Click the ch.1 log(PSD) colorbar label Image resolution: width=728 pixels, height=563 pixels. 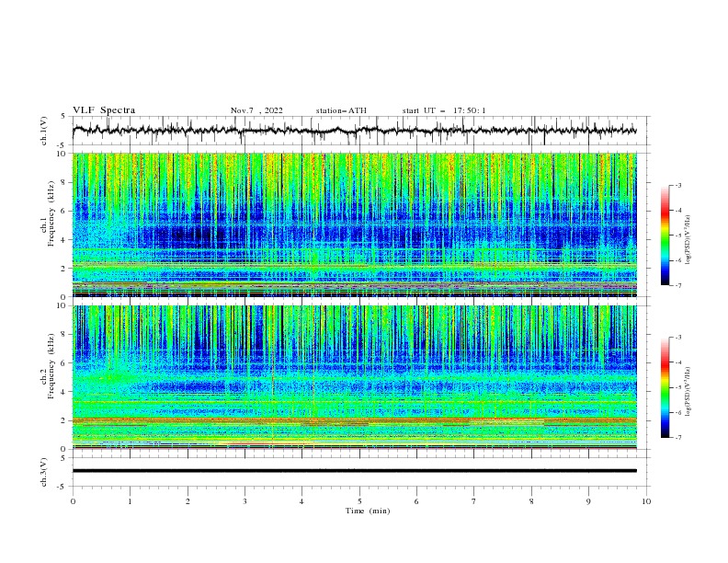(x=688, y=240)
